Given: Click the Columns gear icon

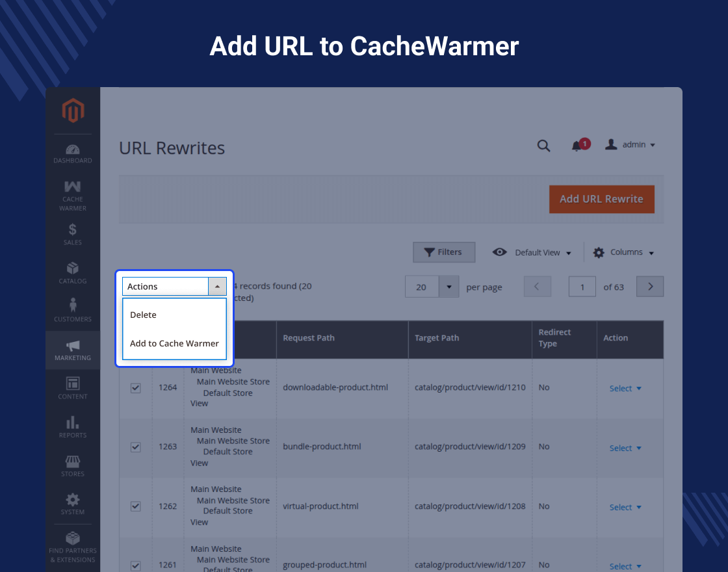Looking at the screenshot, I should point(599,253).
